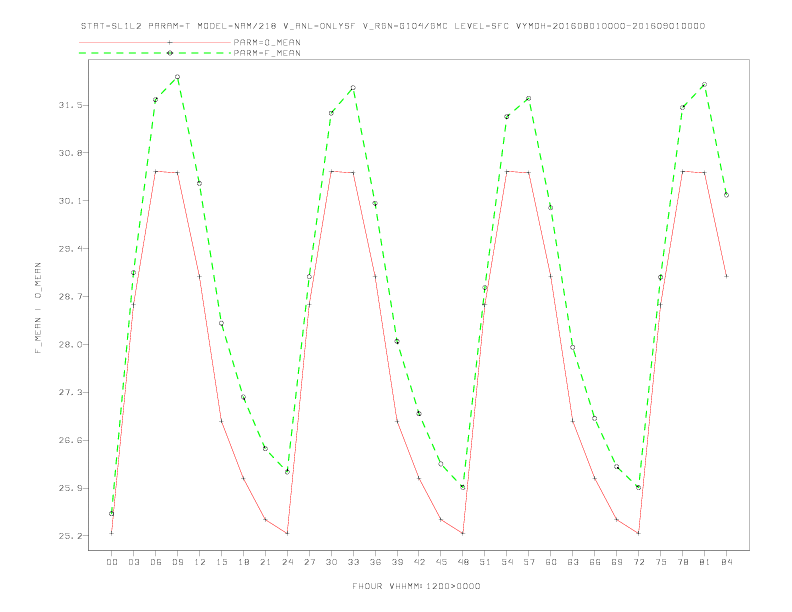This screenshot has height=612, width=792.
Task: Click x-axis tick label 33
Action: click(x=353, y=562)
